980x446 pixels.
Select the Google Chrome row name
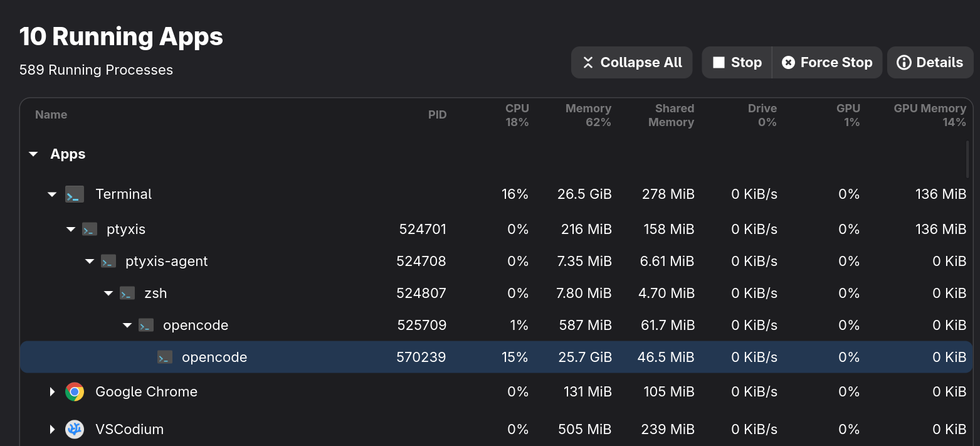tap(146, 392)
